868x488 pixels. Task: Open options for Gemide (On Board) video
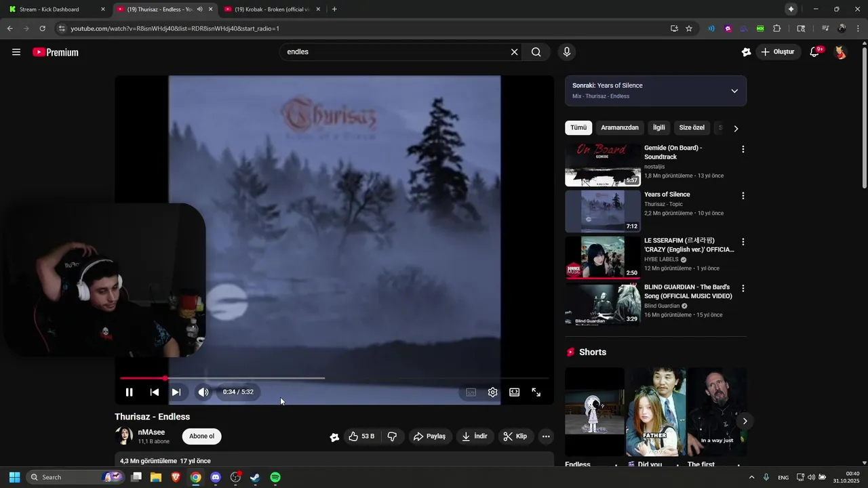[743, 149]
